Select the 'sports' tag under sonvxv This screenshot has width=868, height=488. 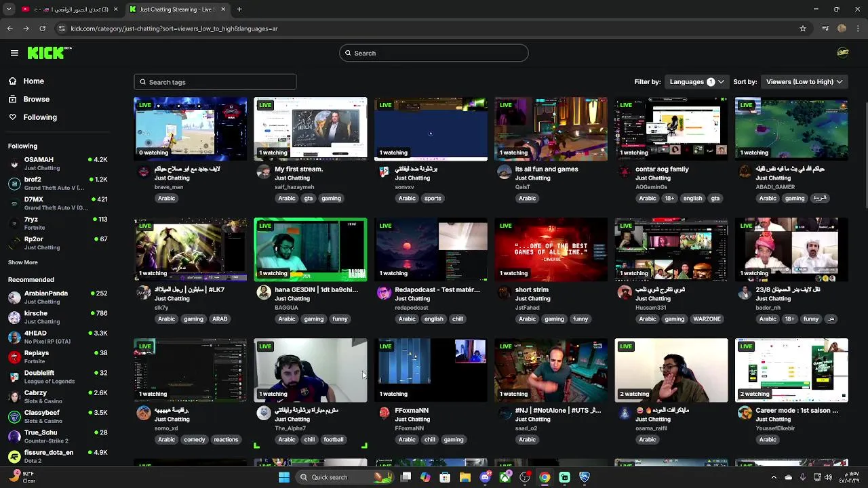click(x=433, y=199)
